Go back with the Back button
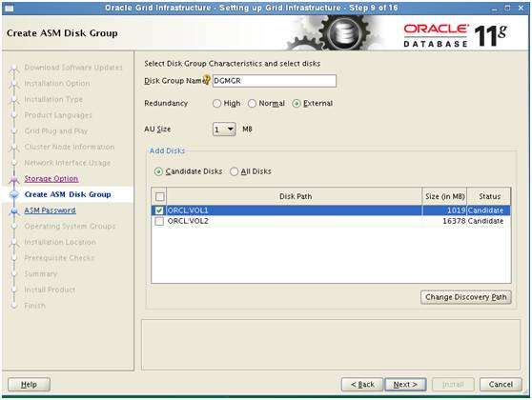The height and width of the screenshot is (400, 532). [362, 385]
